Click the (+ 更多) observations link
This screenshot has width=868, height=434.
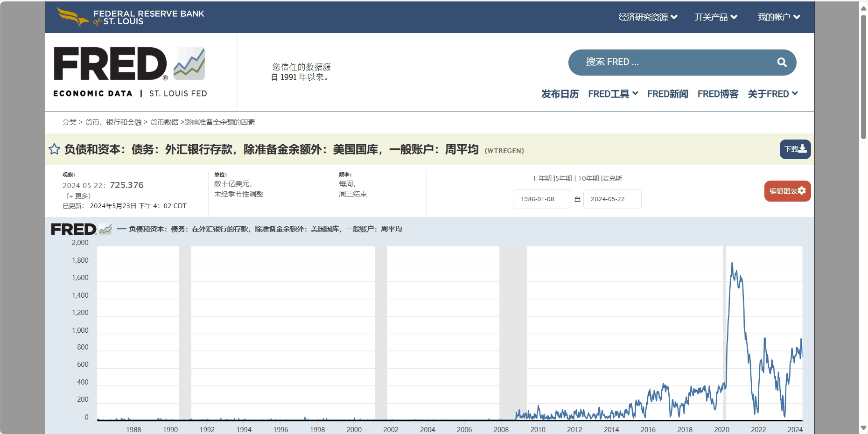pos(78,196)
